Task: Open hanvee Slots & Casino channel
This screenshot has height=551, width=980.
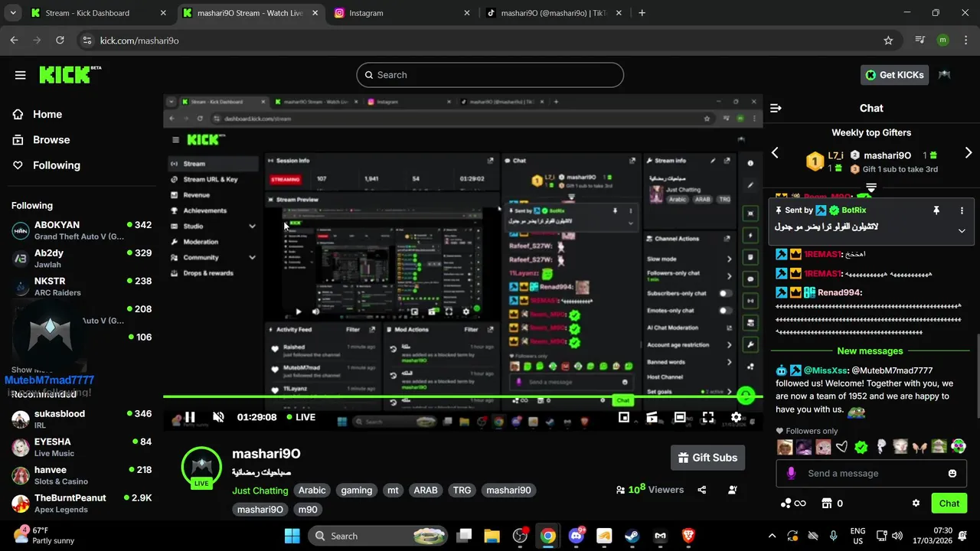Action: pyautogui.click(x=81, y=475)
